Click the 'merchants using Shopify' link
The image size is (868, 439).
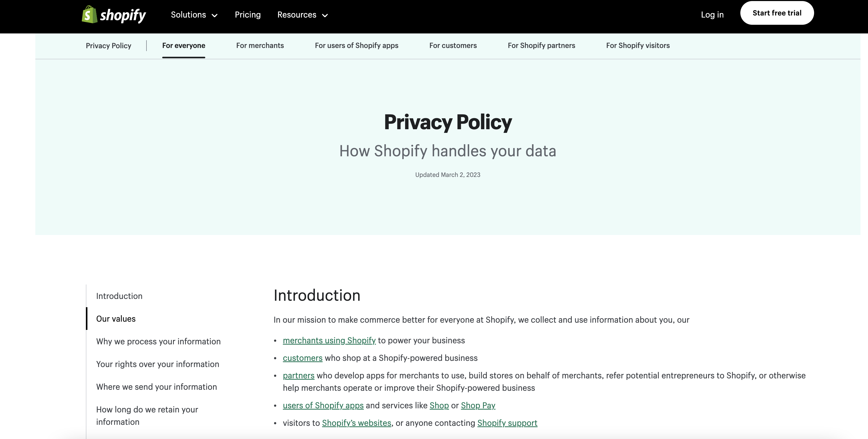(x=329, y=340)
